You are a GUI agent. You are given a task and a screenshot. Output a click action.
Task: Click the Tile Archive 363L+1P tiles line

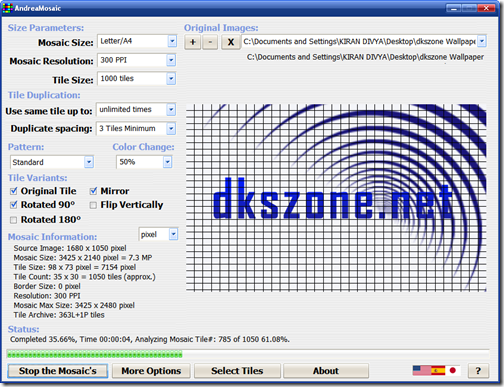[59, 315]
